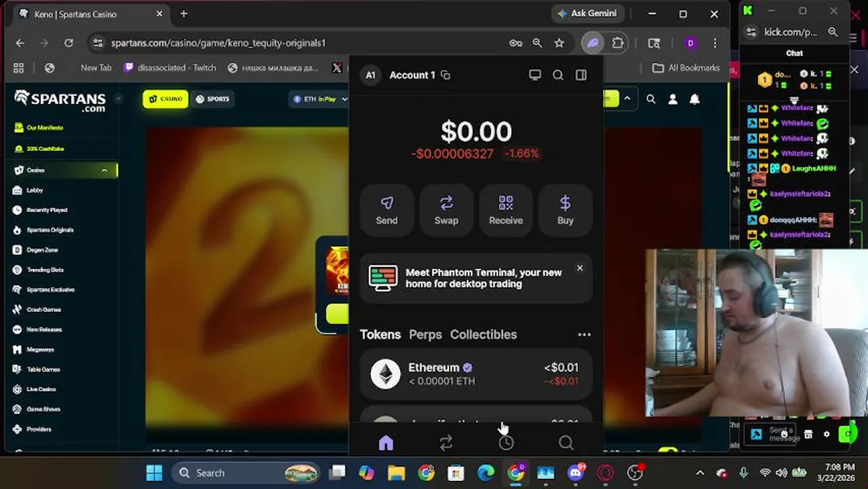Click Spartans.com logo
This screenshot has width=868, height=489.
tap(60, 101)
